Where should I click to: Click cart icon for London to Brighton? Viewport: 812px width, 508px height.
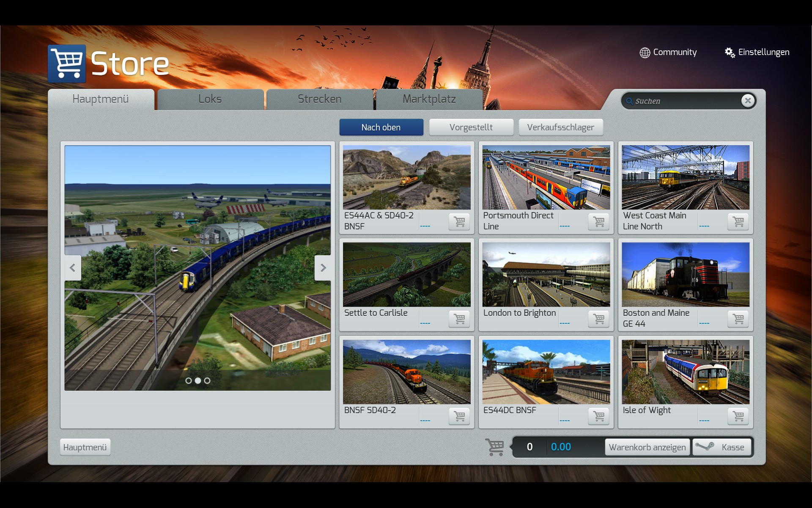click(x=599, y=319)
